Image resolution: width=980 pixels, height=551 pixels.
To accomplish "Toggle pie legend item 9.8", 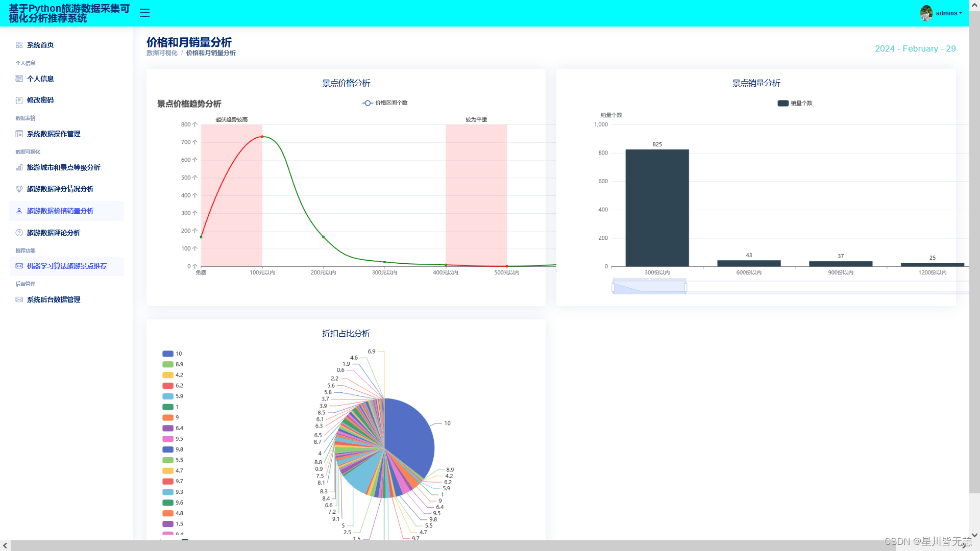I will click(173, 449).
